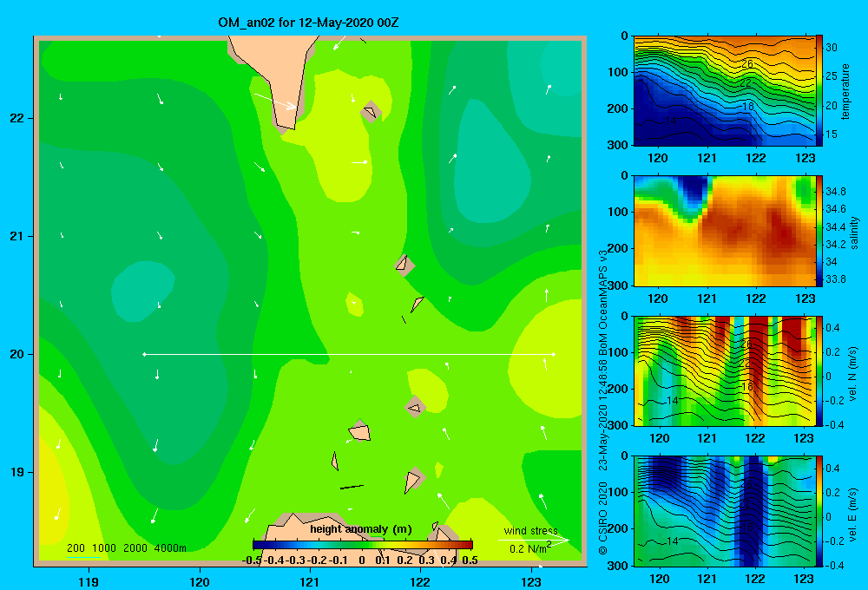
Task: Open the eastward velocity section plot
Action: click(x=725, y=511)
